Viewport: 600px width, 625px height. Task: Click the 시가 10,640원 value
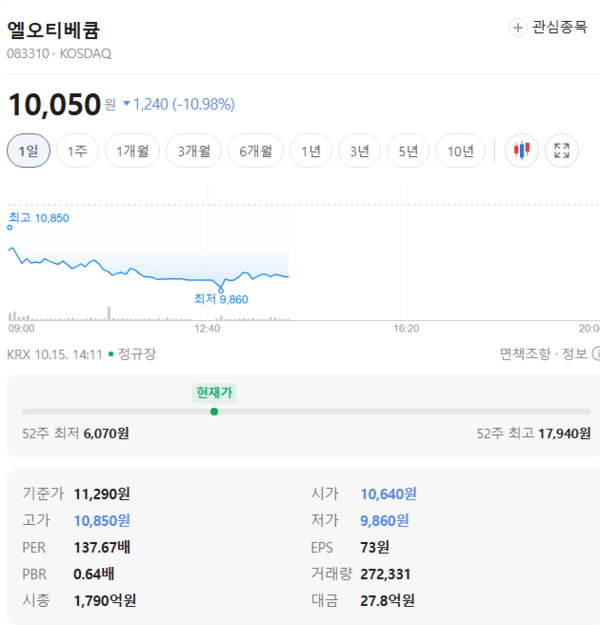(x=388, y=494)
